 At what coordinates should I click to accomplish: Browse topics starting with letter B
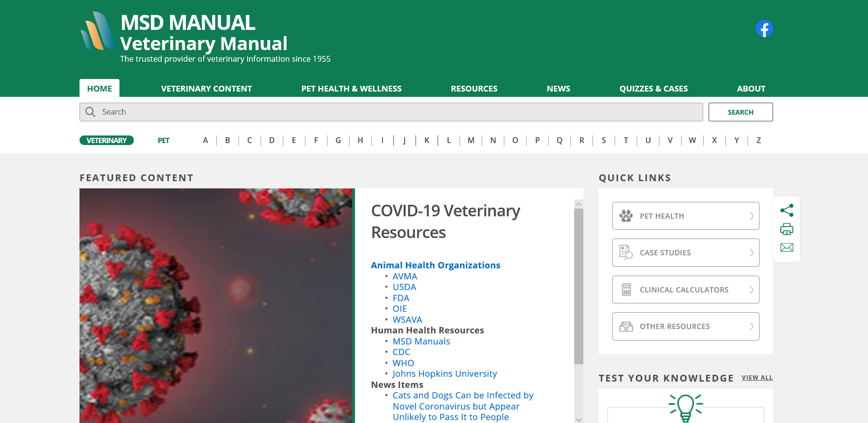[x=227, y=140]
